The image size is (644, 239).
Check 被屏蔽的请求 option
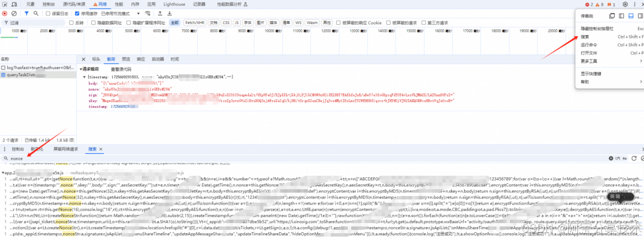tap(388, 23)
